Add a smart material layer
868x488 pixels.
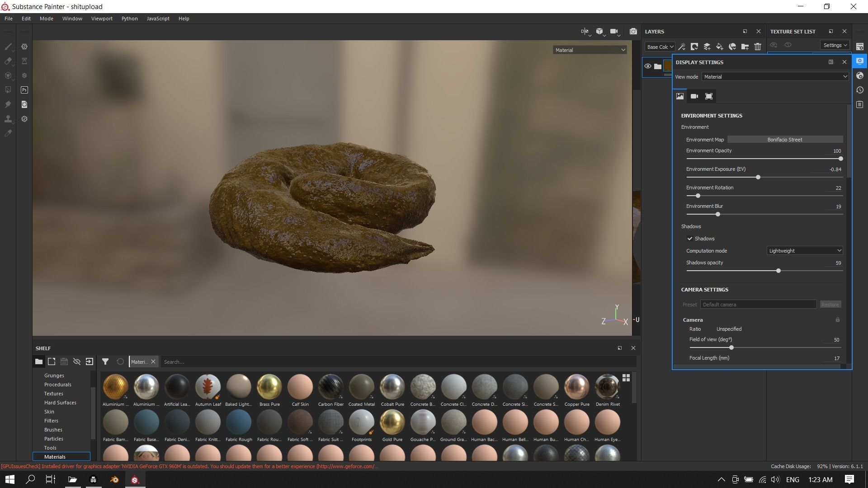[x=732, y=47]
